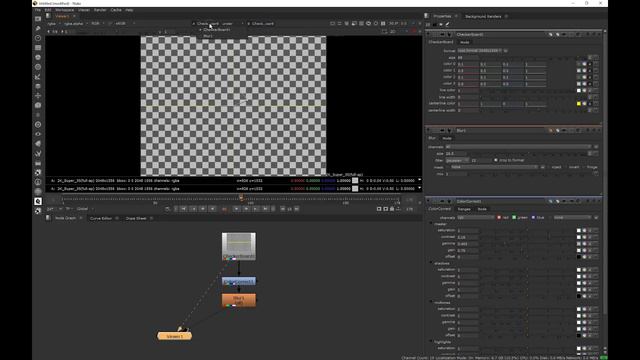
Task: Open the 3D nodes toolbar menu
Action: [x=38, y=105]
